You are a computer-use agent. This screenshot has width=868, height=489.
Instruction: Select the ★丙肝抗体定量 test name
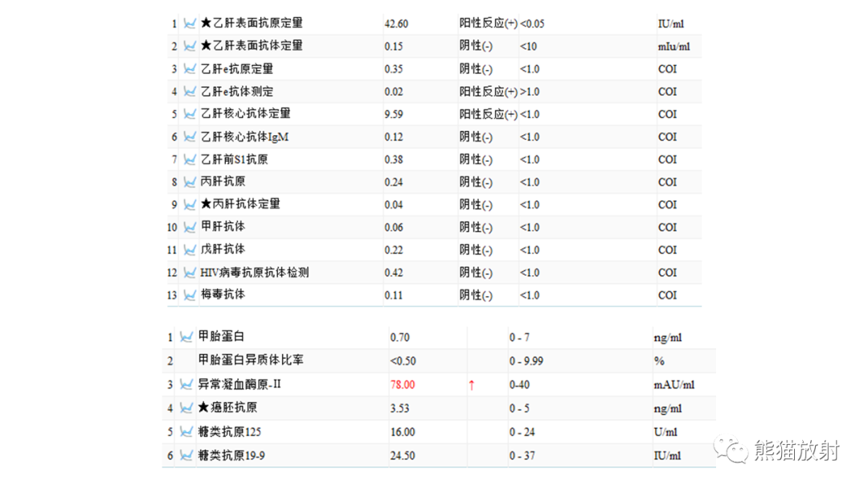[x=240, y=203]
